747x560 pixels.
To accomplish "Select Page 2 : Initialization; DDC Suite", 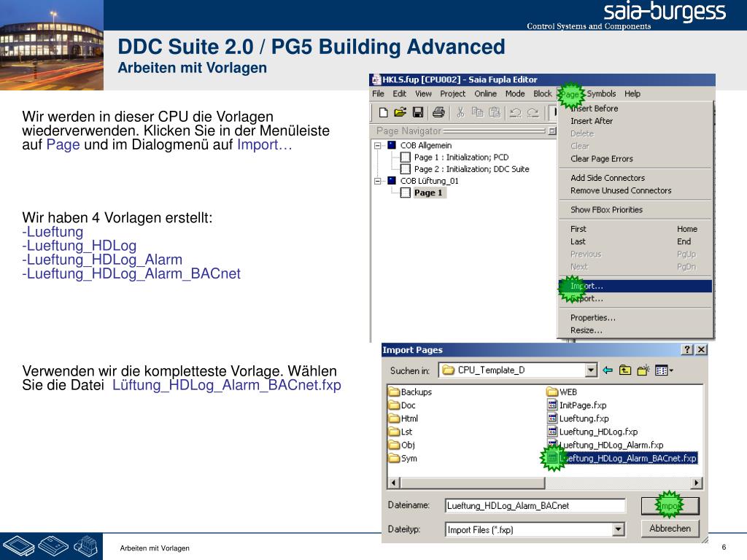I will pos(465,169).
